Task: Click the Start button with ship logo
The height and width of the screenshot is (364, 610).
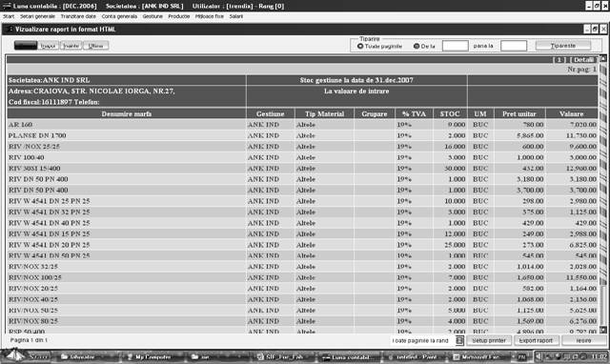Action: click(x=26, y=355)
